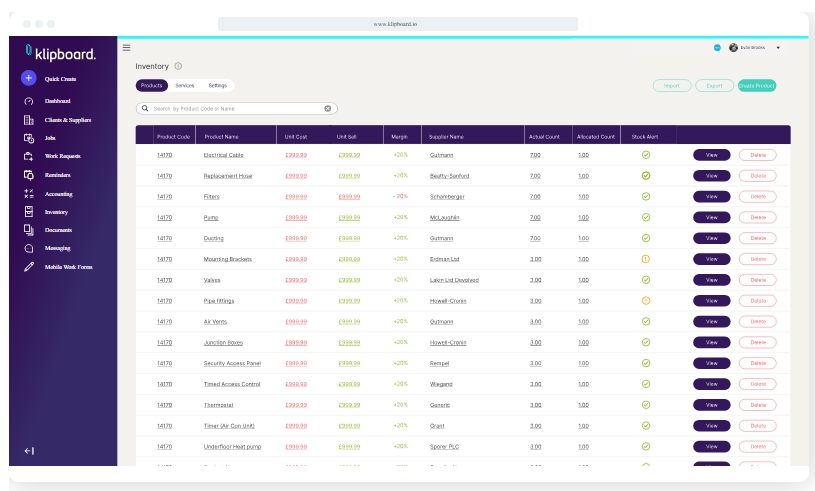Screen dimensions: 815x491
Task: Click the Create Product button
Action: point(757,86)
